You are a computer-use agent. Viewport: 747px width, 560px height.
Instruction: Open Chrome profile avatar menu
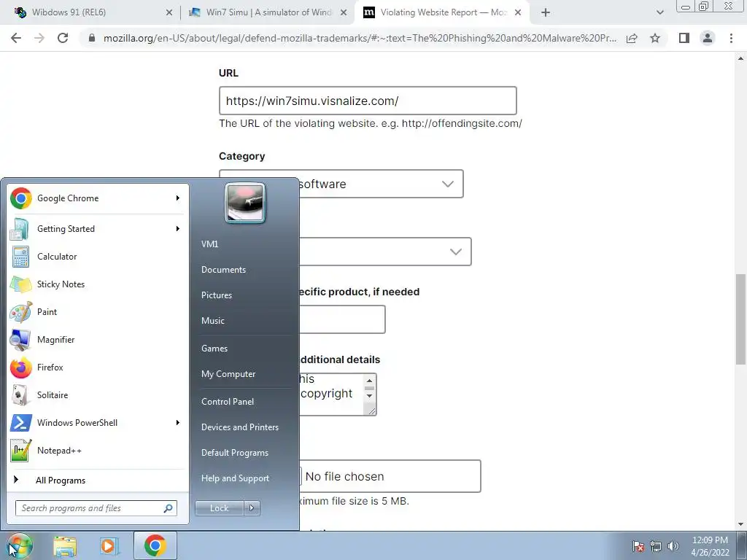click(708, 38)
